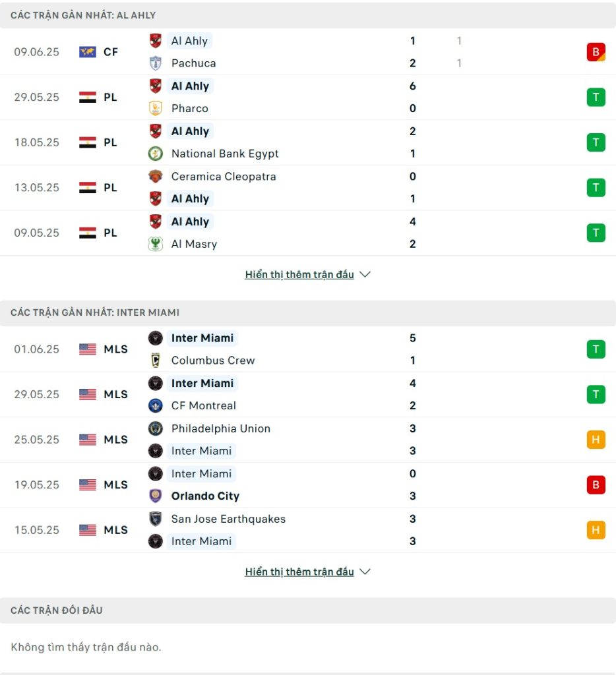Expand more Al Ahly matches chevron
The image size is (616, 675).
pos(365,275)
